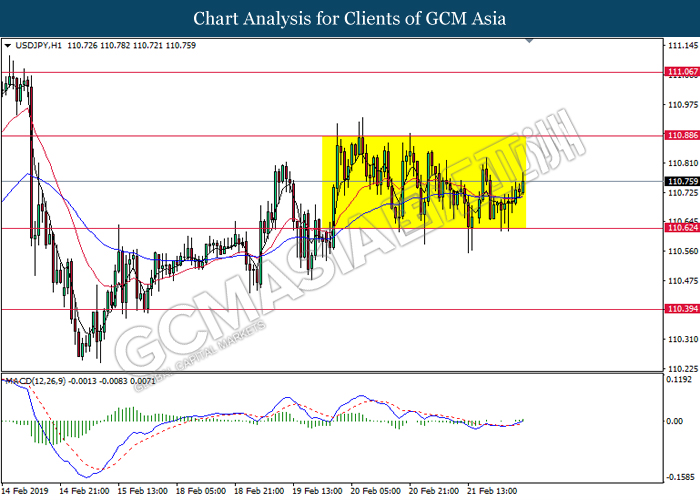
Task: Click the 20 Feb 21:00 time label
Action: pyautogui.click(x=434, y=491)
